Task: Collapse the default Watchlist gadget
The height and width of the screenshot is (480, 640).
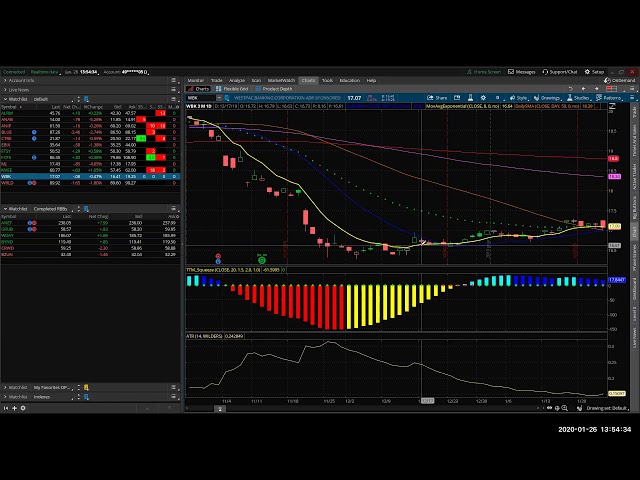Action: 5,99
